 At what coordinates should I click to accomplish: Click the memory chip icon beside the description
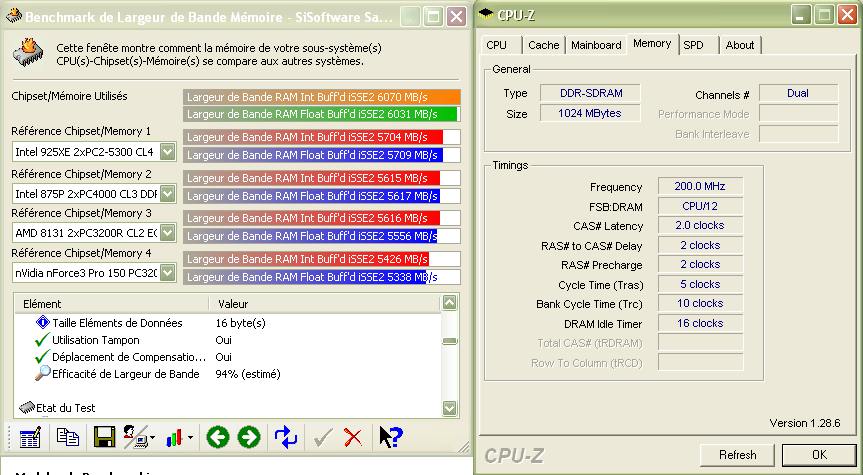click(28, 53)
